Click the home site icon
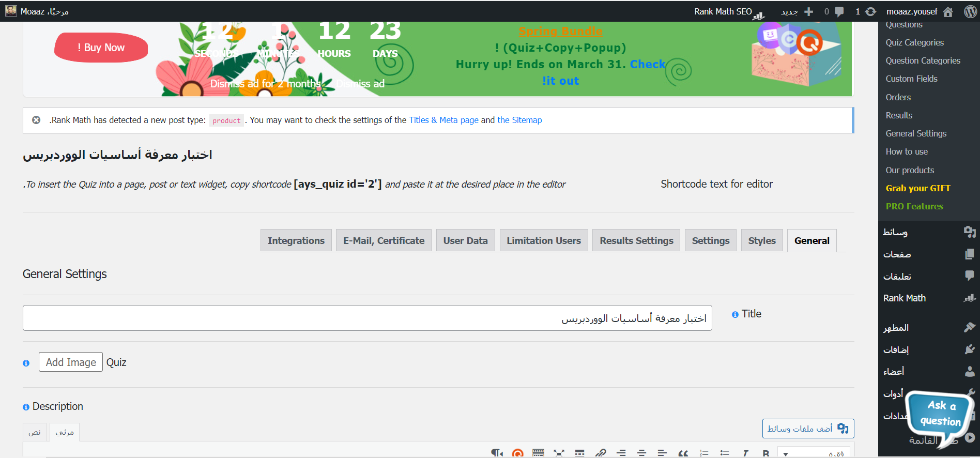Image resolution: width=980 pixels, height=458 pixels. pos(948,11)
